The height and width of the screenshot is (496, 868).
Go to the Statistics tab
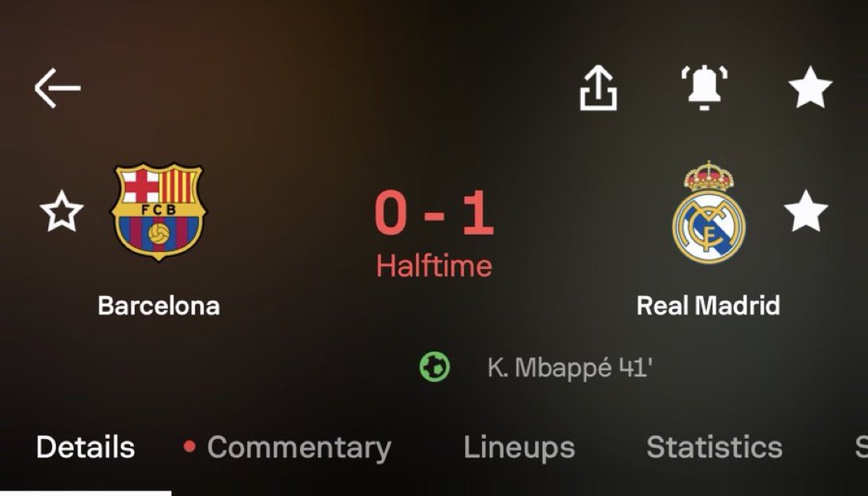pyautogui.click(x=714, y=447)
